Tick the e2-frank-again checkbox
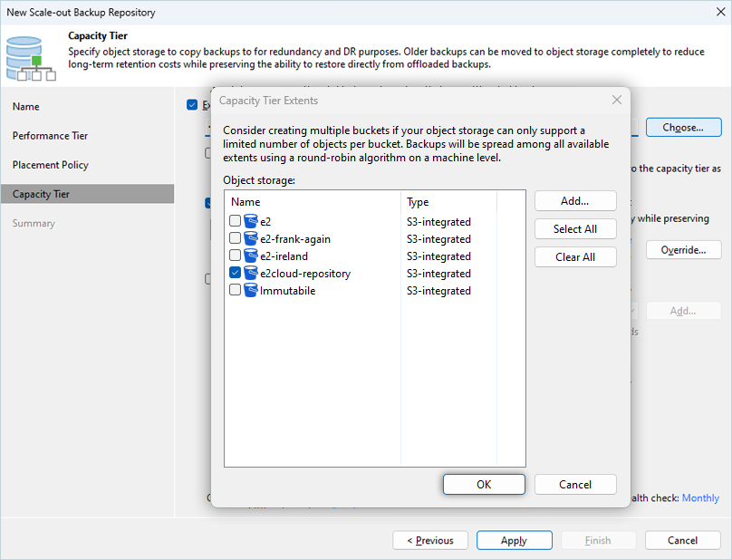The image size is (732, 560). (236, 238)
